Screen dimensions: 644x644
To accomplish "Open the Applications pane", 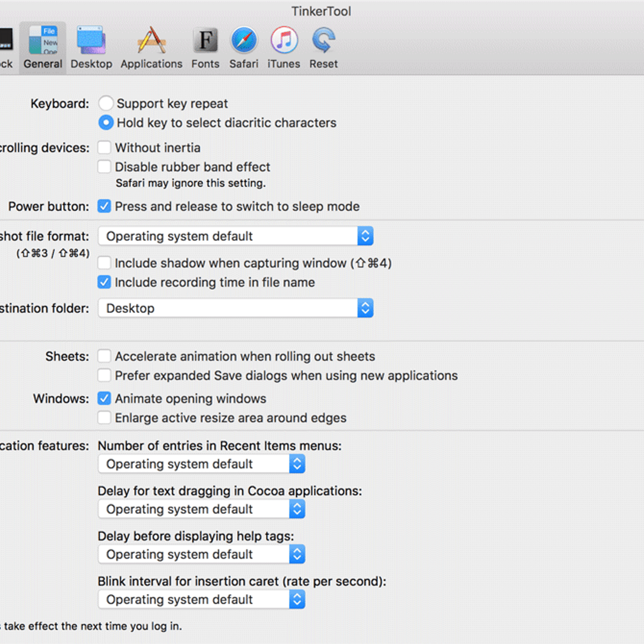I will [151, 48].
